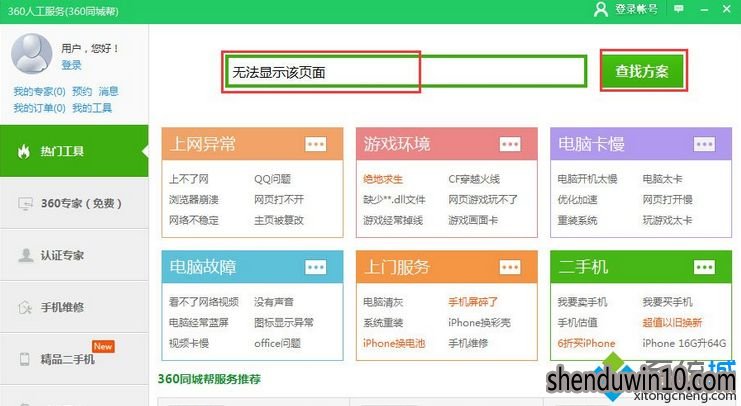Go to 手机维修 sidebar tab

[x=74, y=307]
